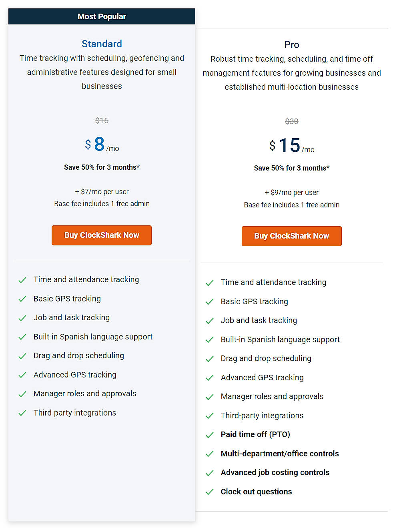The width and height of the screenshot is (395, 532).
Task: Click the checkmark next to Multi-department/office controls
Action: 210,454
